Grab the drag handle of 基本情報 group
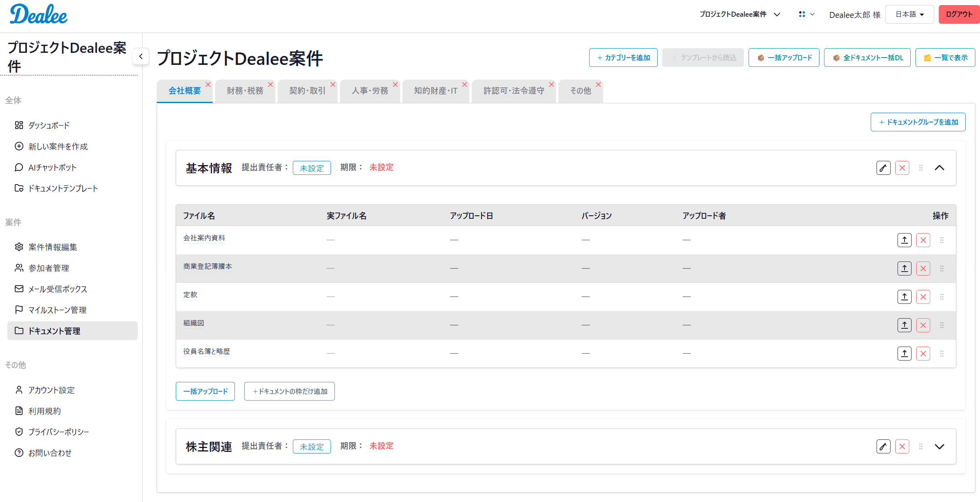The width and height of the screenshot is (980, 502). point(921,168)
